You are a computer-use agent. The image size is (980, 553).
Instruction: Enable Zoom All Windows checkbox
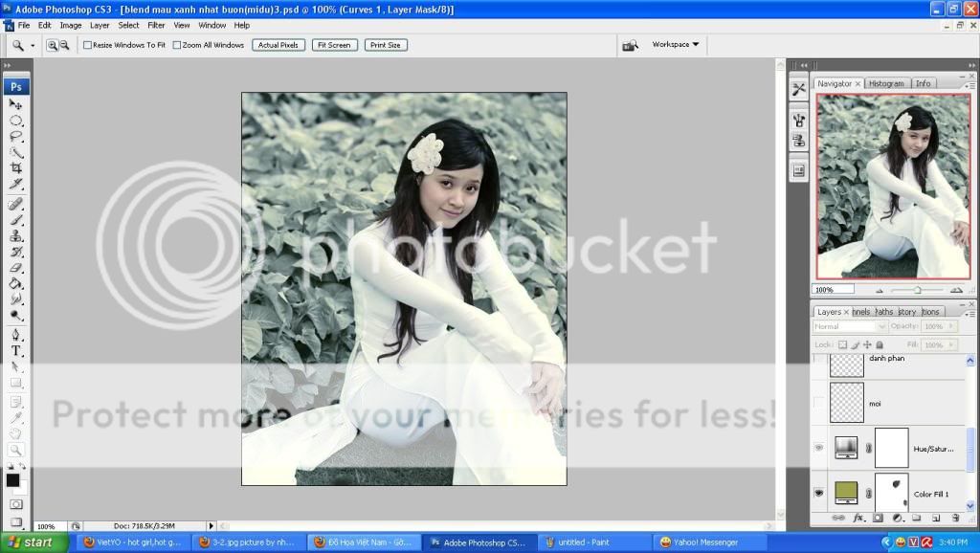[177, 45]
